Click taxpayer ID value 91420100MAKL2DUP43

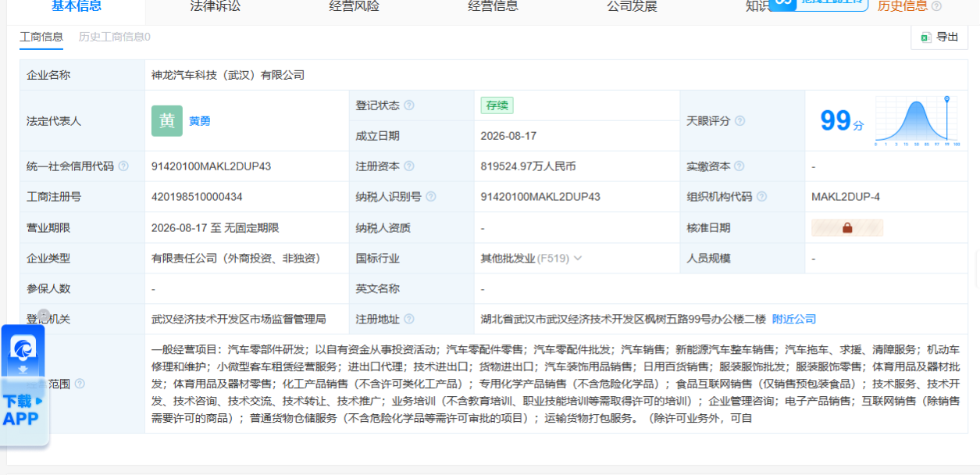pos(541,197)
